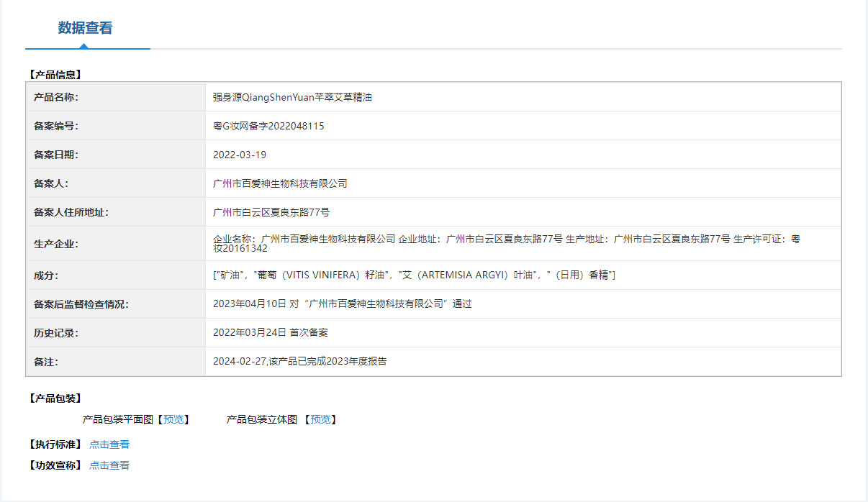Click the 备案编号 row label

click(x=56, y=126)
